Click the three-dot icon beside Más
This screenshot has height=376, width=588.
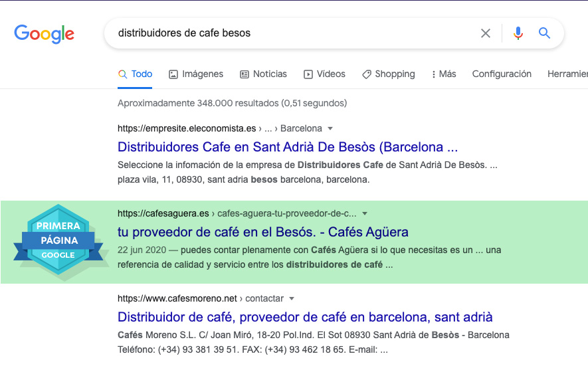434,74
